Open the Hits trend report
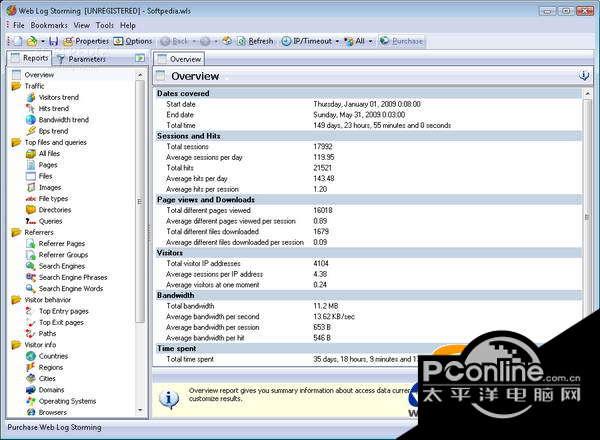 click(54, 108)
